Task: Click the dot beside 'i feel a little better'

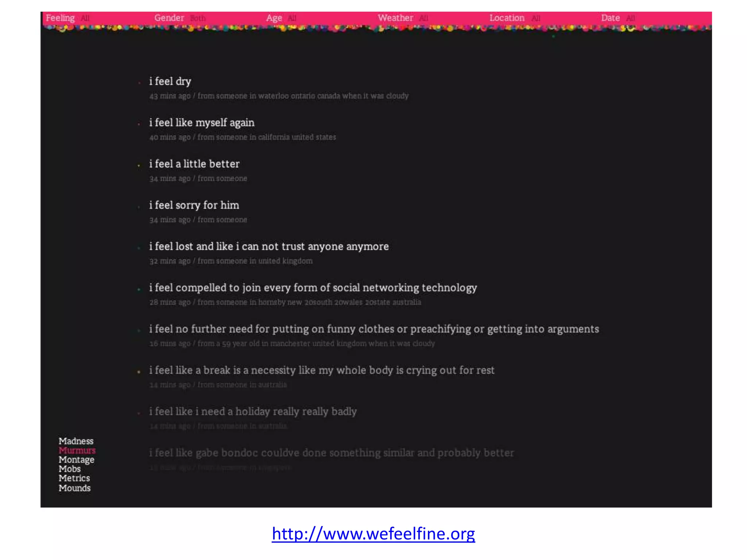Action: tap(139, 166)
